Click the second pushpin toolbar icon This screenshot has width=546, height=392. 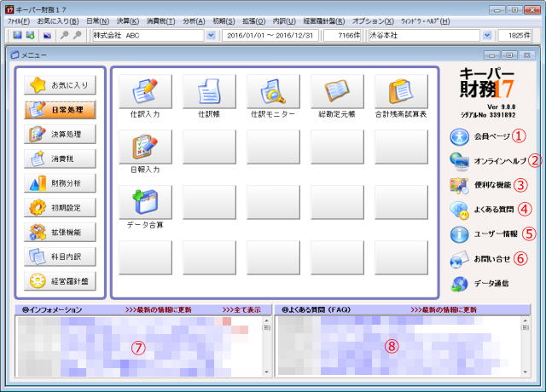coord(78,35)
